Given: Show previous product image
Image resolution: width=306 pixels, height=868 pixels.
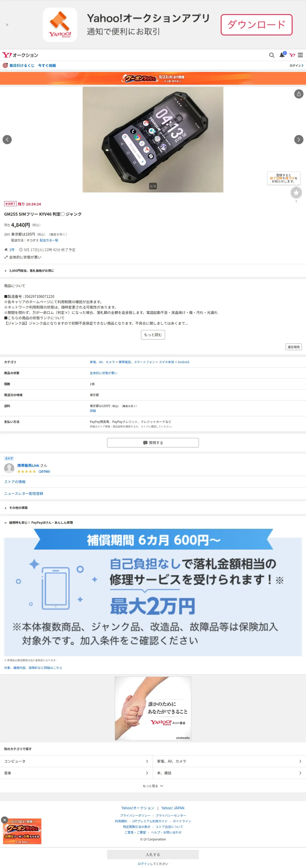Looking at the screenshot, I should pos(7,140).
